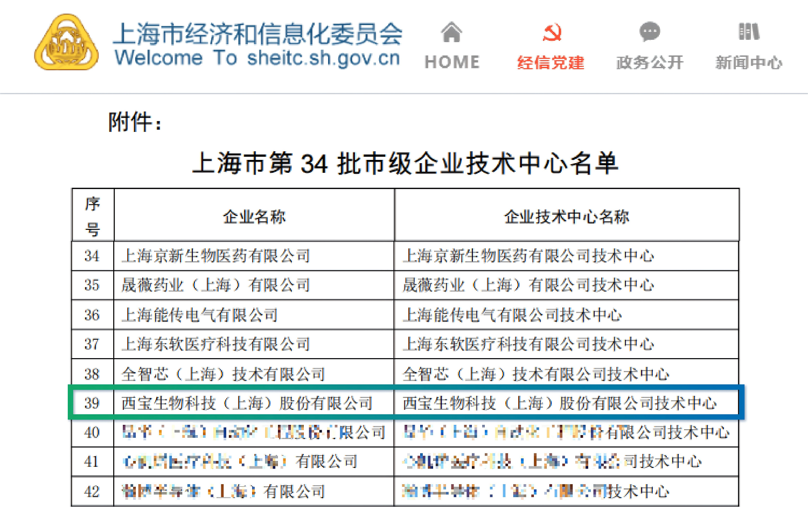Click the HOME house icon

pos(451,32)
